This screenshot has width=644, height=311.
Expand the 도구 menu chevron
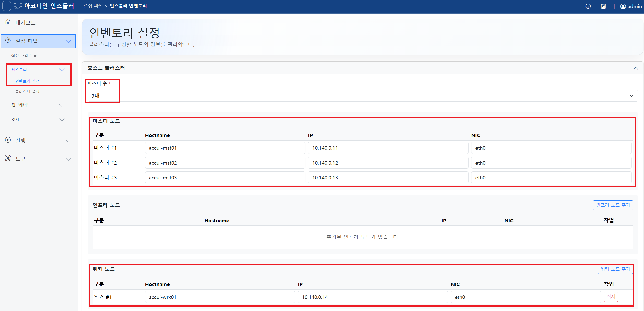(68, 159)
